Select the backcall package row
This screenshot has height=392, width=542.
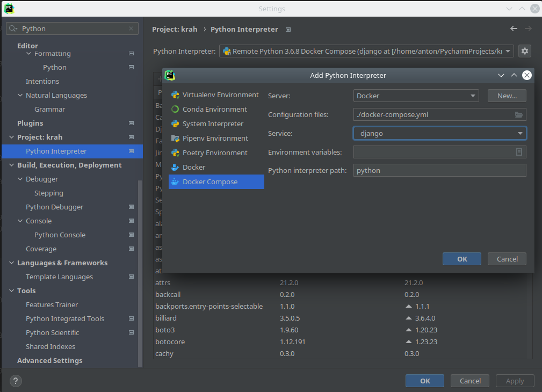pyautogui.click(x=342, y=294)
